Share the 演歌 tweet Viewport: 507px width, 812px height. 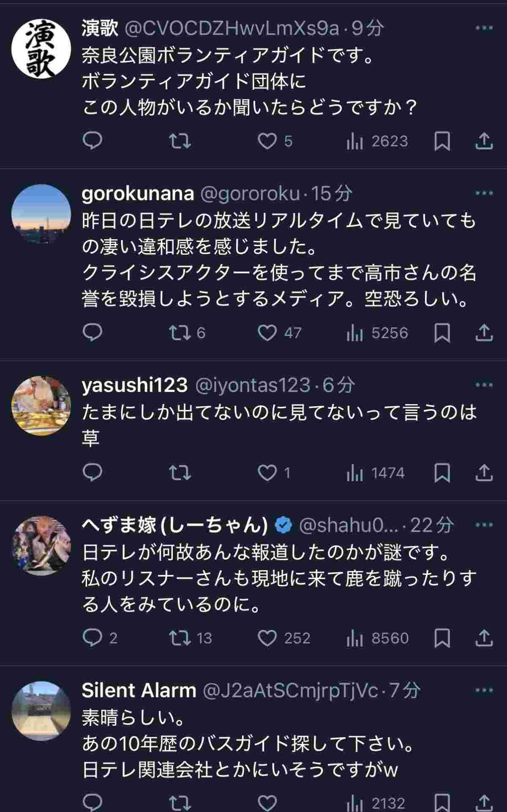[x=484, y=141]
